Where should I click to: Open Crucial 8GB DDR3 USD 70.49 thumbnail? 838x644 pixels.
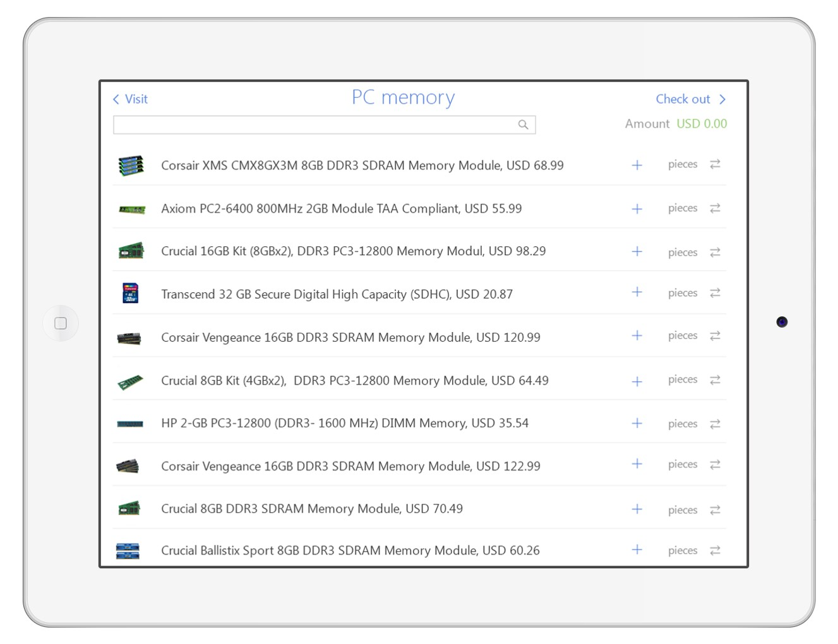tap(129, 508)
